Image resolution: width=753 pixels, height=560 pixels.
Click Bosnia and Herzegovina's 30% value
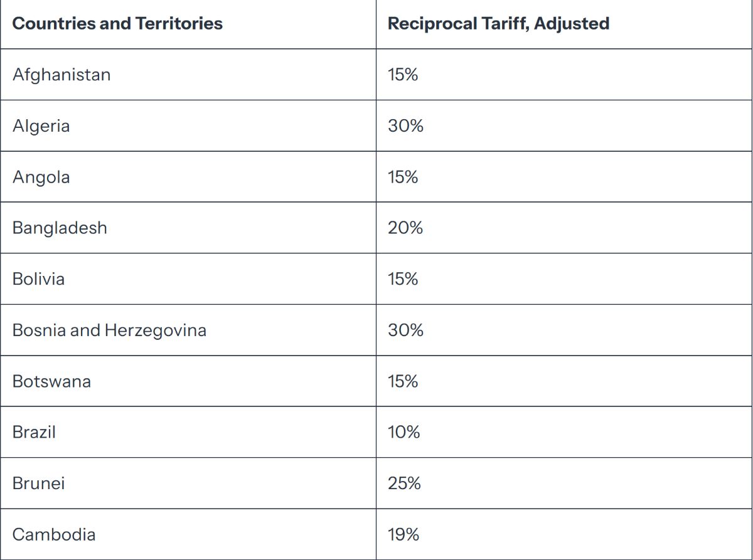coord(405,330)
